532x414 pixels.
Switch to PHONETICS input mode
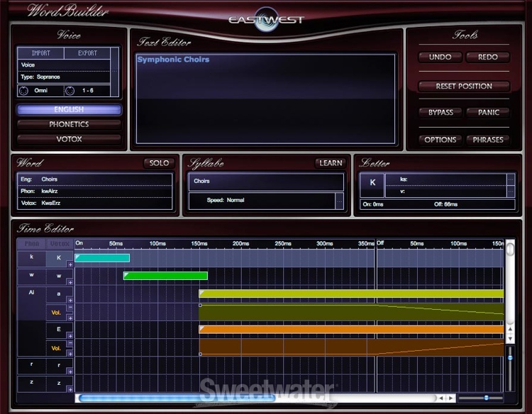coord(69,124)
